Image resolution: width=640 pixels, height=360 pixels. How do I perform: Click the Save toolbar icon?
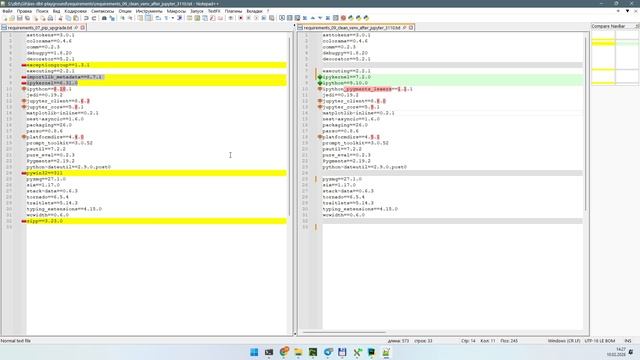tap(20, 18)
